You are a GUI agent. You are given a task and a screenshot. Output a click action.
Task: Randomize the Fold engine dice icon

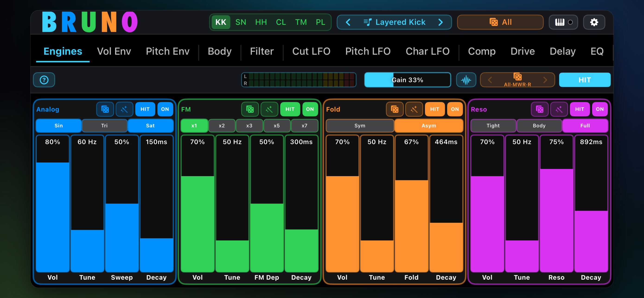coord(394,109)
